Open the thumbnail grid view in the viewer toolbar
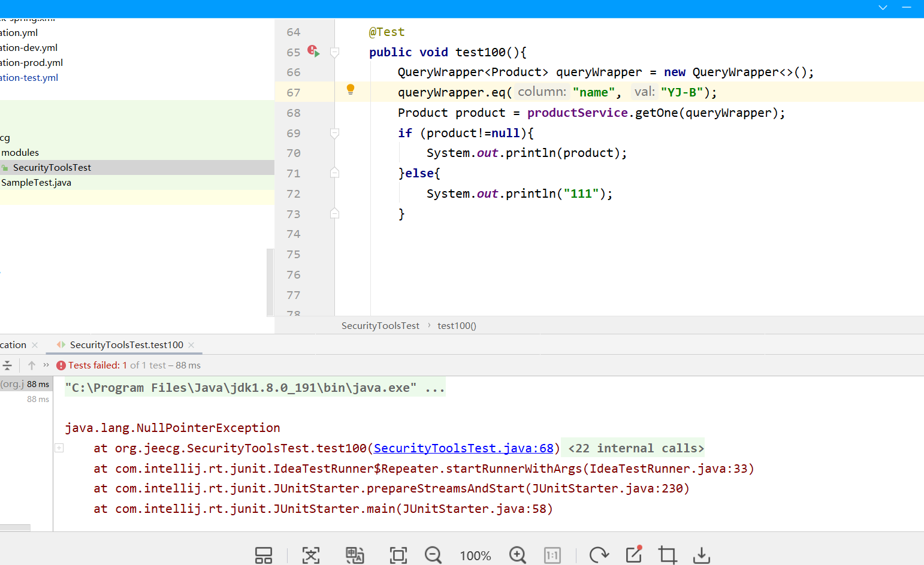The width and height of the screenshot is (924, 565). pos(264,555)
